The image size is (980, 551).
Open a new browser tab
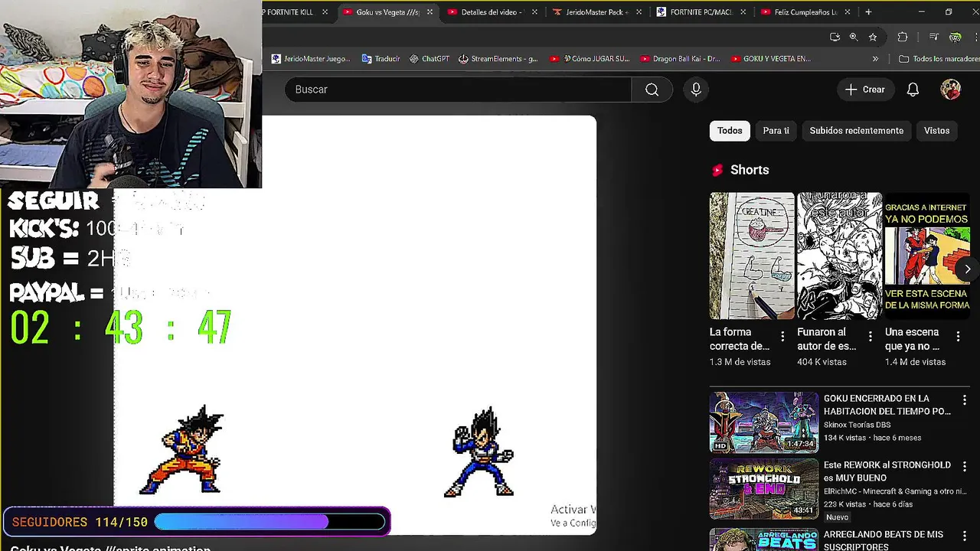tap(868, 12)
